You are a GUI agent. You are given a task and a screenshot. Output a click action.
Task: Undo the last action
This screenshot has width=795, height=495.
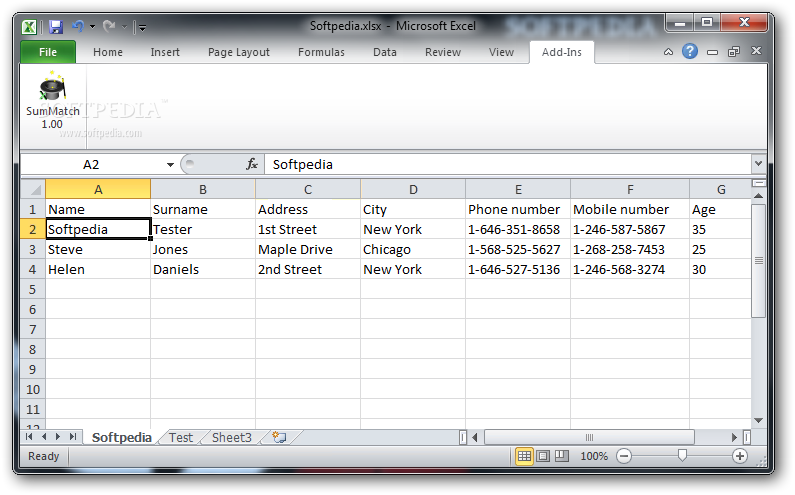78,26
